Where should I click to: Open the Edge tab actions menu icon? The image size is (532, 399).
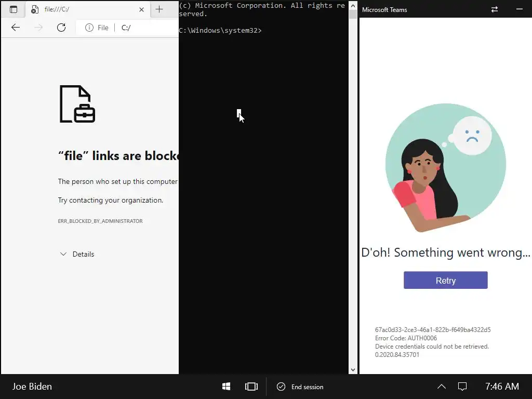[x=14, y=9]
